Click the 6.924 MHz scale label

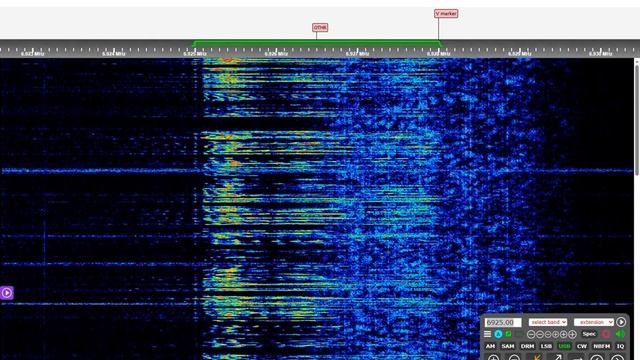click(x=114, y=53)
